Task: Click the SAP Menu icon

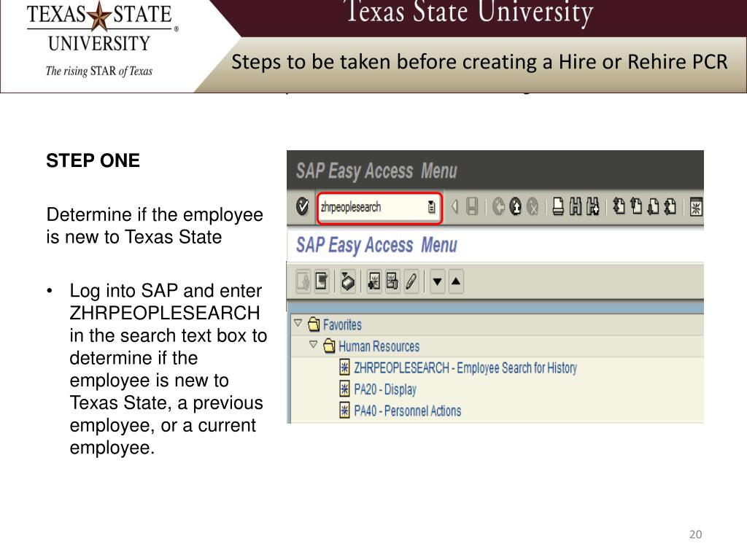Action: click(322, 281)
